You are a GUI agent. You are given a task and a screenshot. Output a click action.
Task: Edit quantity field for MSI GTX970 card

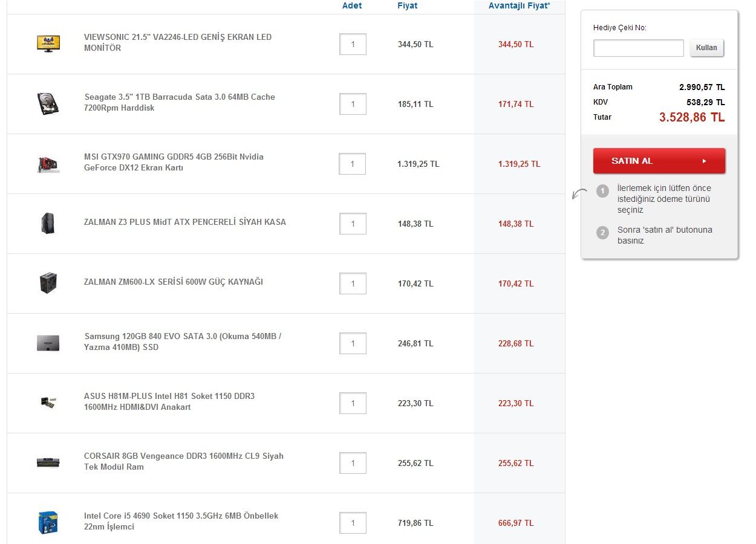tap(353, 164)
